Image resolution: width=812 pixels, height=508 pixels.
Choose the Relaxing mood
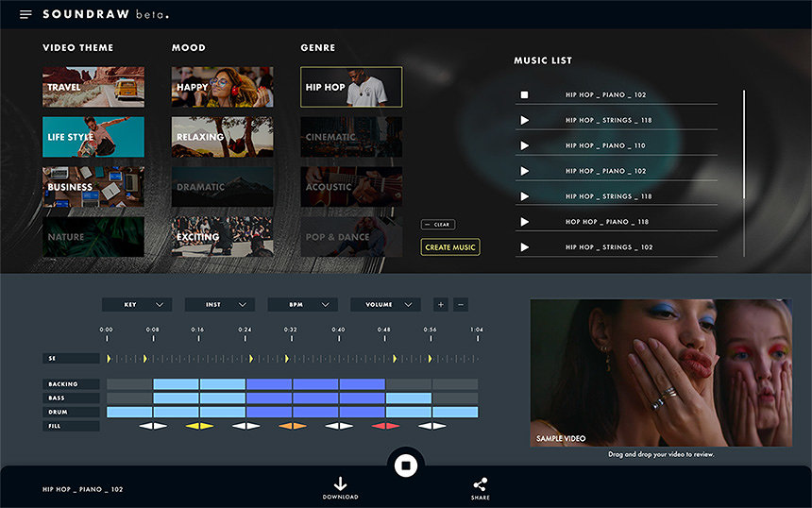222,137
